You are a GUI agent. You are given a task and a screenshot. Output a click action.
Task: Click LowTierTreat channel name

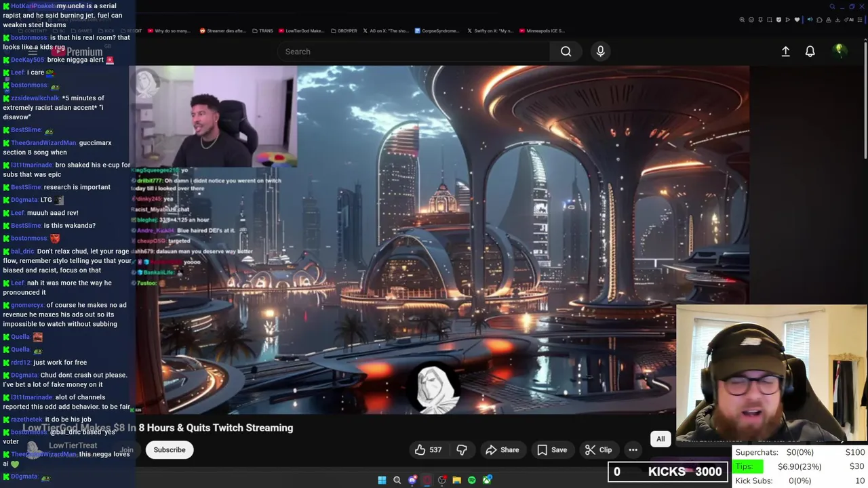(73, 445)
